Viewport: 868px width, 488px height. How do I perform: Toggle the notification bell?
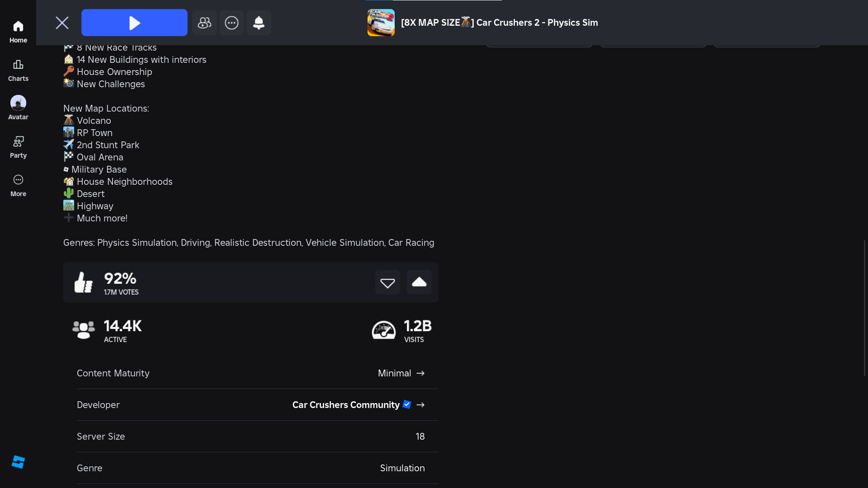[259, 23]
